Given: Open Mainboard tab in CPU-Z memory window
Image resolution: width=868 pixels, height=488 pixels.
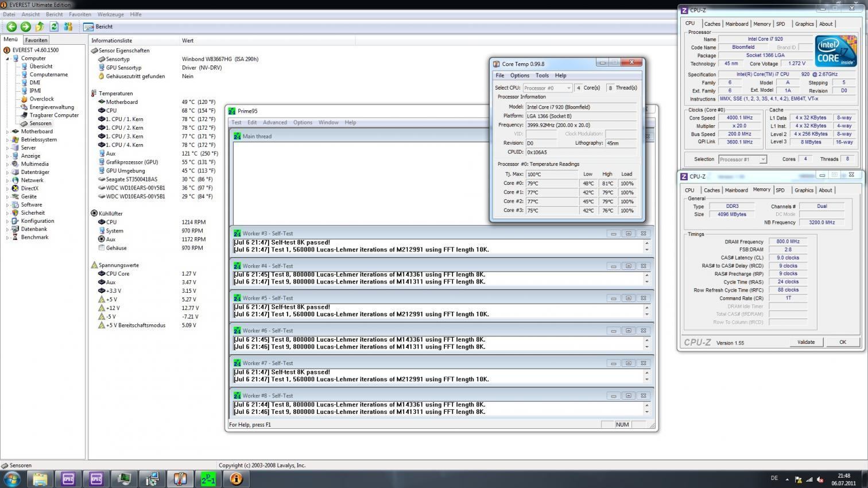Looking at the screenshot, I should [736, 190].
